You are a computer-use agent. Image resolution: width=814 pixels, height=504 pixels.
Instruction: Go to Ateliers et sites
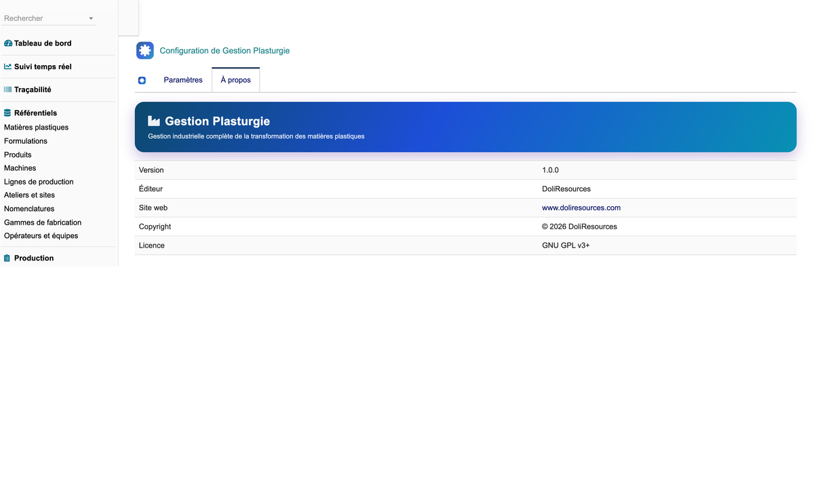(x=29, y=195)
